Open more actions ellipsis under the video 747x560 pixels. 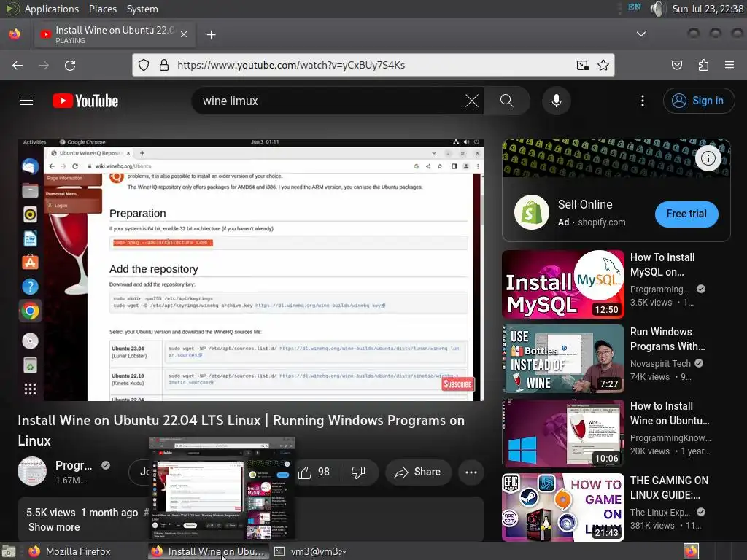click(x=471, y=472)
